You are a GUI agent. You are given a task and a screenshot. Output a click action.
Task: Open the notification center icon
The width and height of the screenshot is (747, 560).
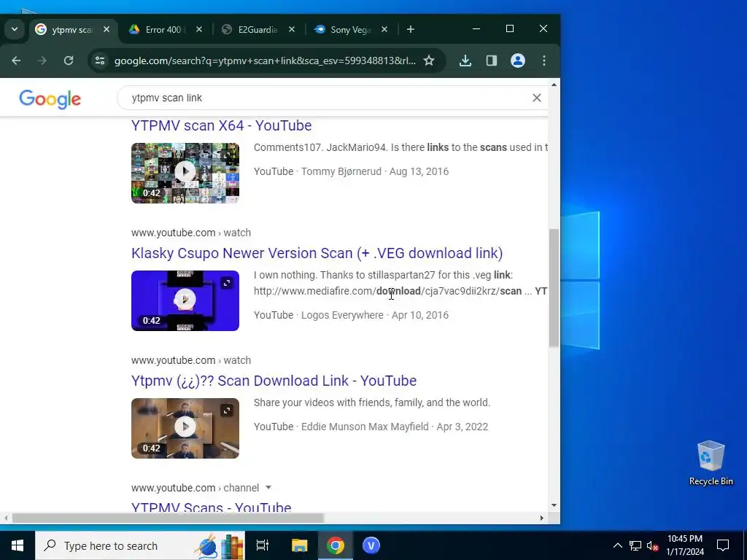click(723, 545)
